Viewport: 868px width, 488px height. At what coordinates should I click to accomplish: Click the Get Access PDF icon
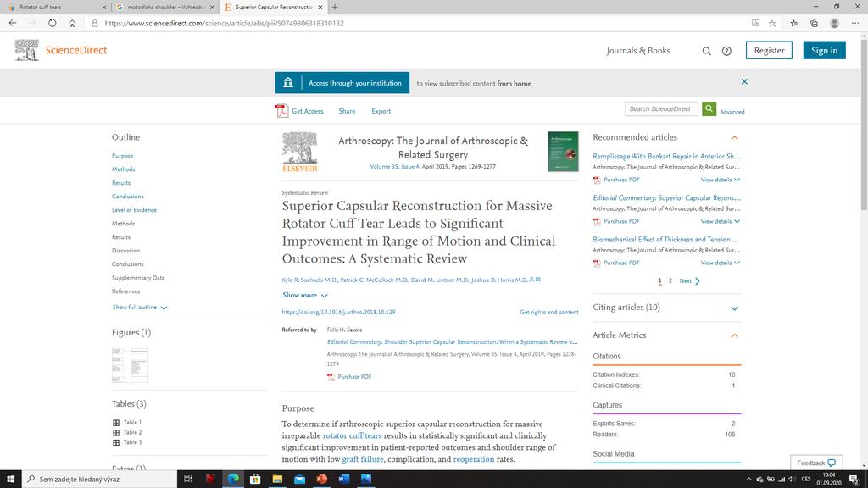(281, 111)
